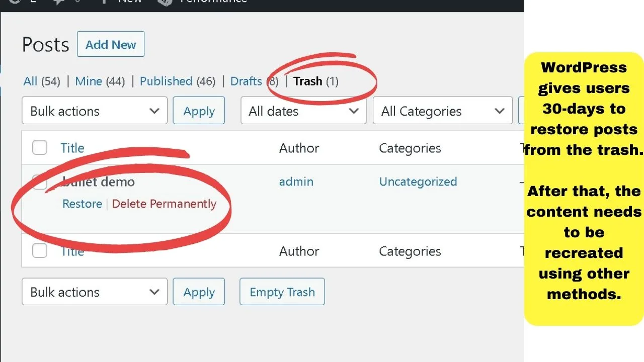Switch to the Drafts posts view
The height and width of the screenshot is (362, 644).
tap(246, 81)
